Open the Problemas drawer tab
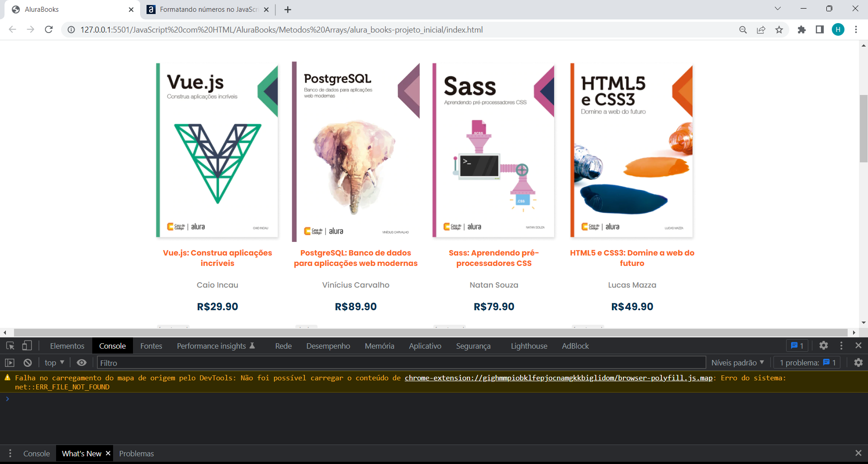Image resolution: width=868 pixels, height=464 pixels. [137, 454]
